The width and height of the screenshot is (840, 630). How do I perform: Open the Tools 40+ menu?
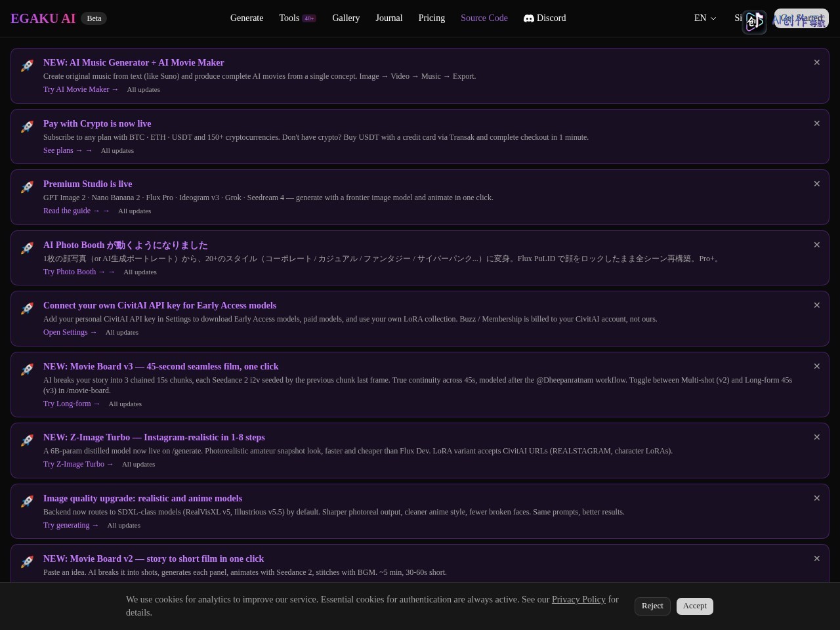tap(297, 18)
